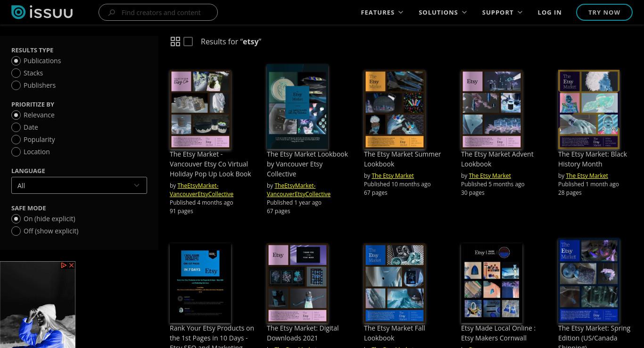Open Vancouver Etsy Co Holiday Look Book thumbnail
644x348 pixels.
(x=200, y=110)
